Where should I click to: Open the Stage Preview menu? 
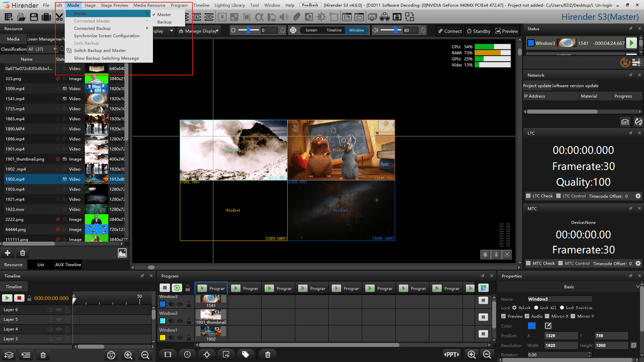tap(114, 5)
